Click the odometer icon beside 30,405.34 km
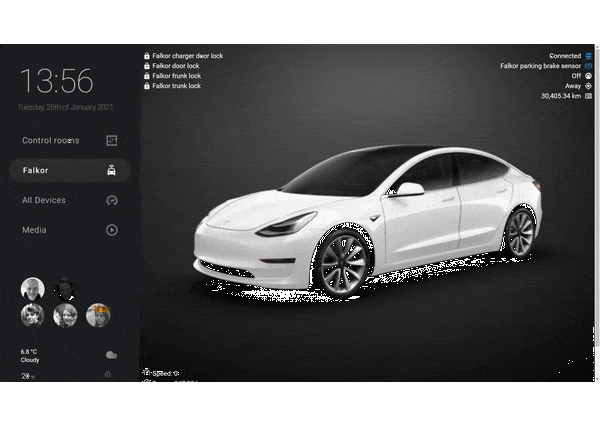This screenshot has height=426, width=600. click(589, 96)
